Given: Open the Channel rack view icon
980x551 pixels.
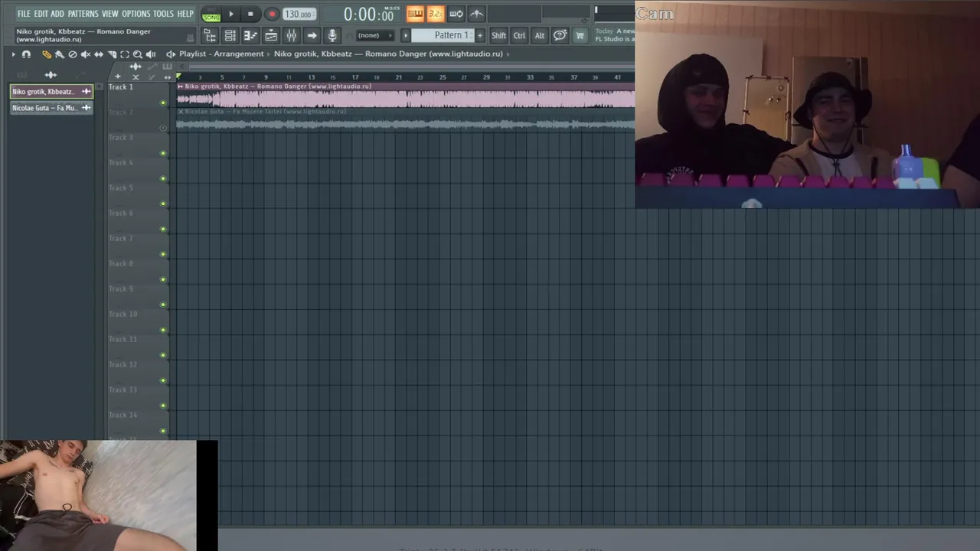Looking at the screenshot, I should (x=230, y=35).
